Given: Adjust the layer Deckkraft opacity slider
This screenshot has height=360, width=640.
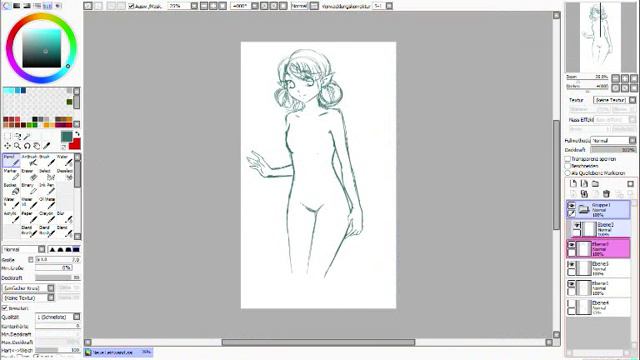Looking at the screenshot, I should [613, 150].
